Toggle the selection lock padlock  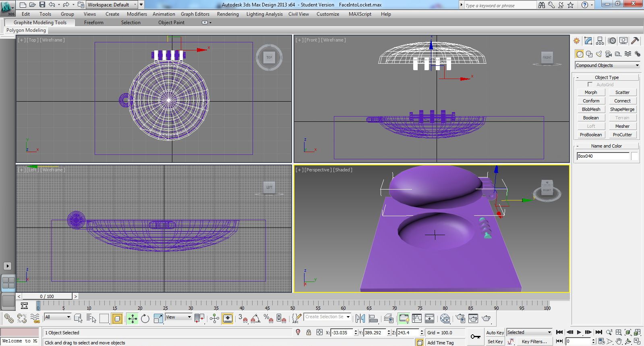coord(309,332)
